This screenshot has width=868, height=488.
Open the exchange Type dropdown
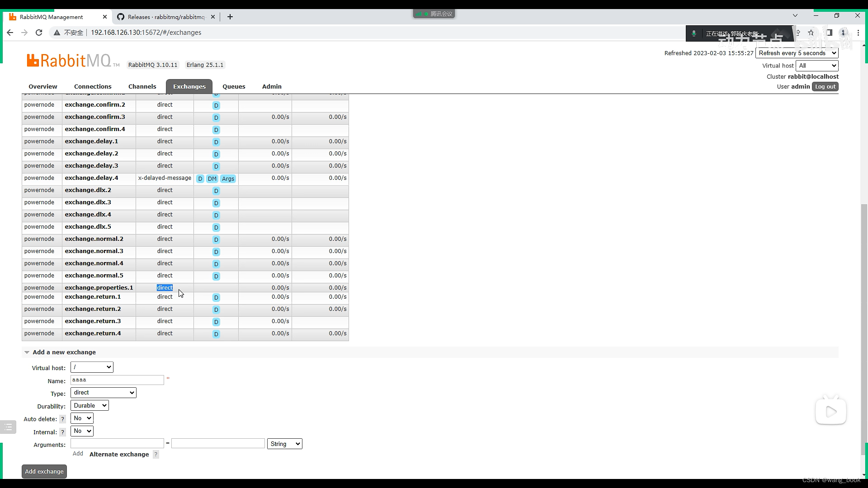(x=103, y=393)
